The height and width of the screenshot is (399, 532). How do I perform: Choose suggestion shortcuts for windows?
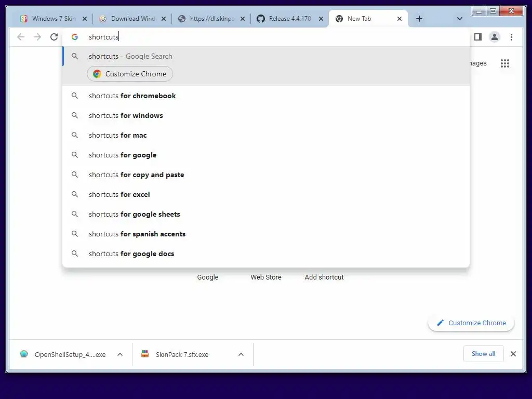(266, 116)
